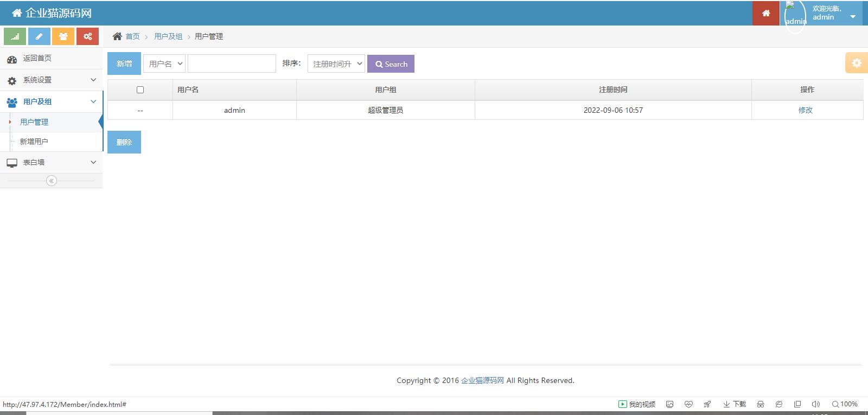Click the red home button in header
The image size is (868, 415).
click(x=765, y=13)
